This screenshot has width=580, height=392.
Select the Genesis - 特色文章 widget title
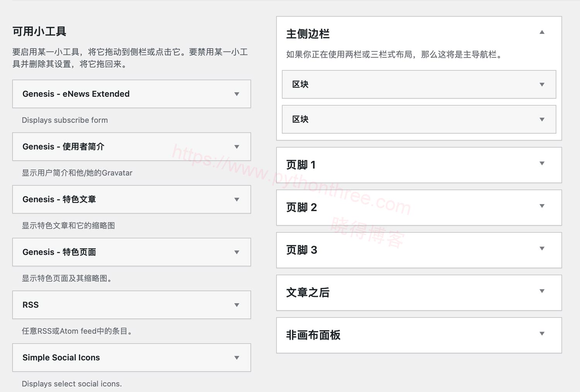(59, 199)
